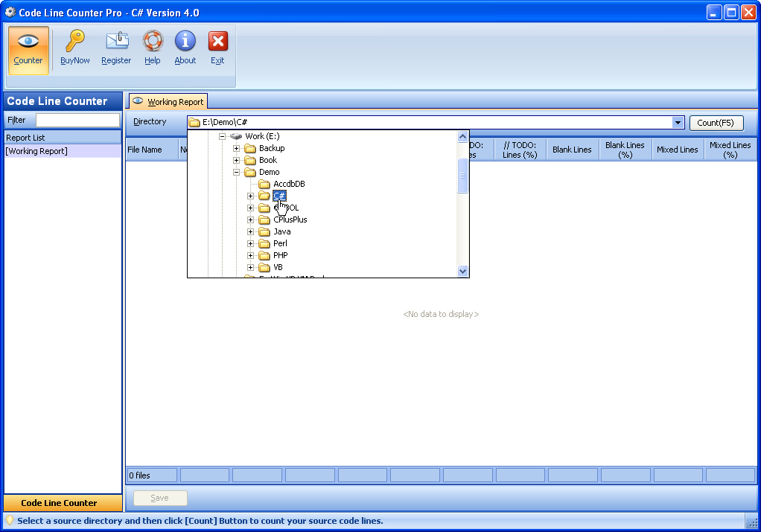
Task: Click the AccdbDB folder icon
Action: 264,184
